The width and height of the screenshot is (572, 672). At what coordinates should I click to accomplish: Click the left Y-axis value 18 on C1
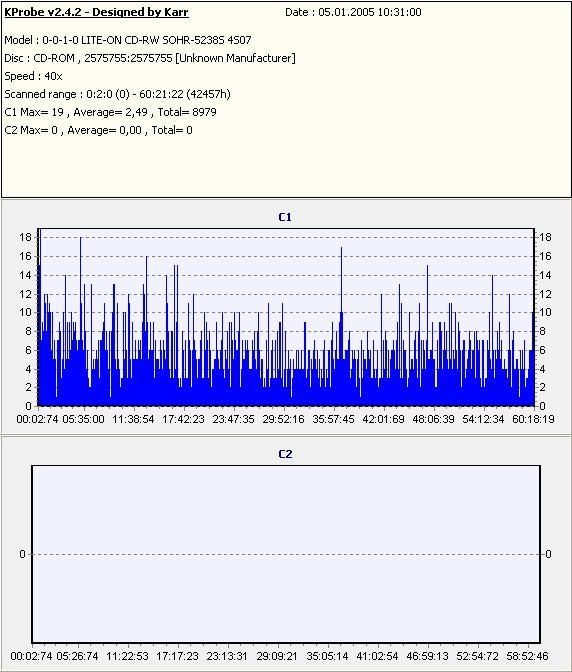(26, 237)
